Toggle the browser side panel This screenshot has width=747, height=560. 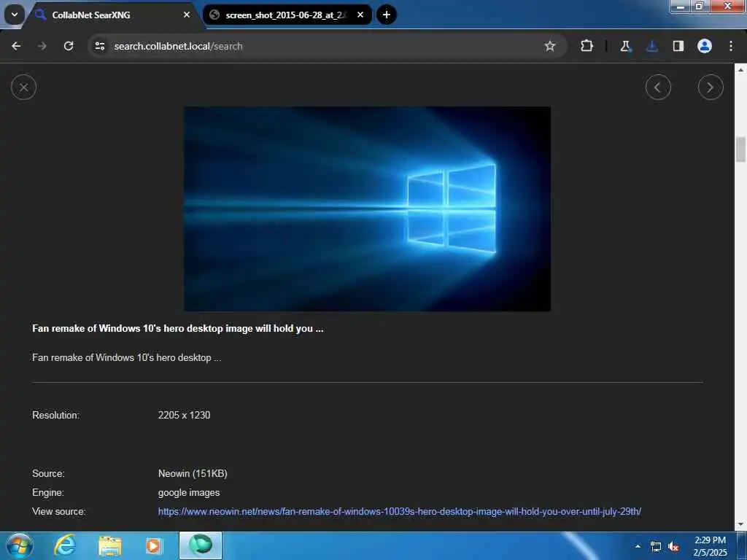tap(678, 46)
